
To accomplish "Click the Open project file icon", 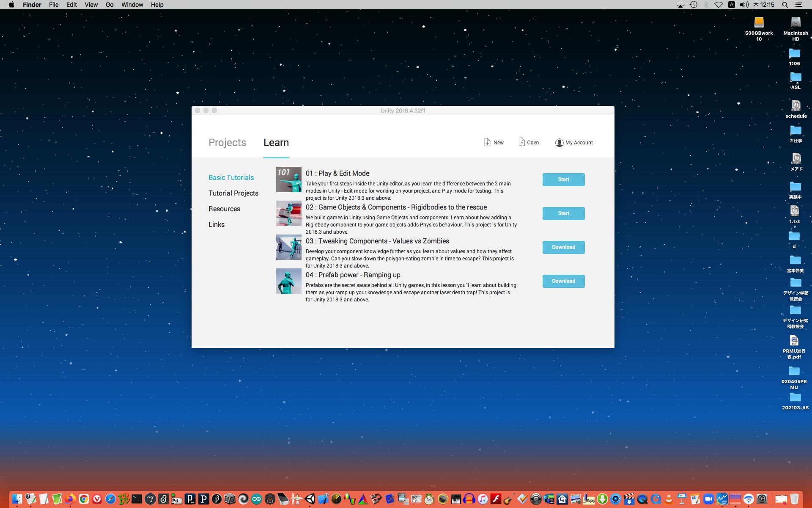I will pos(521,142).
